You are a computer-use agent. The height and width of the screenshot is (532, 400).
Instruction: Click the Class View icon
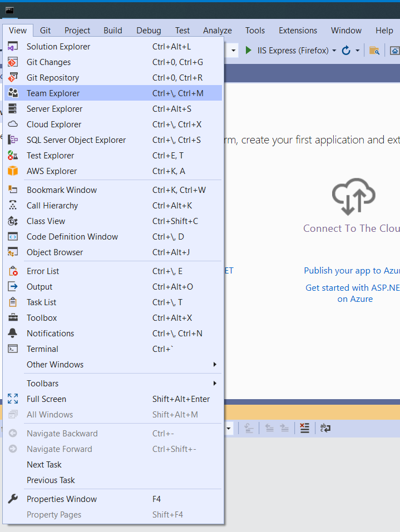(x=13, y=221)
